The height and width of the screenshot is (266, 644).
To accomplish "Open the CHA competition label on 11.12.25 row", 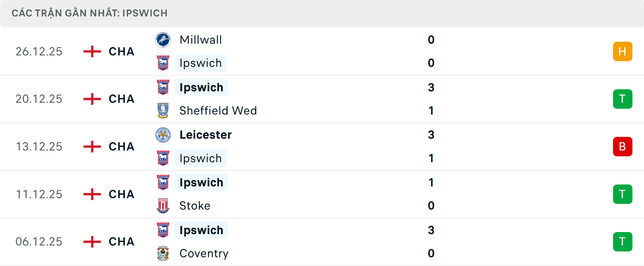I will point(121,194).
